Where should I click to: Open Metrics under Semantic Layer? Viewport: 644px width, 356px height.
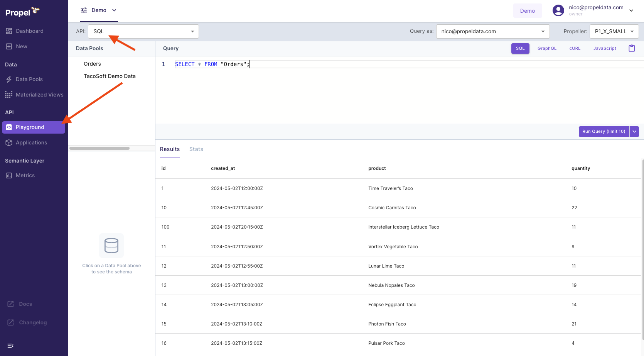[25, 175]
